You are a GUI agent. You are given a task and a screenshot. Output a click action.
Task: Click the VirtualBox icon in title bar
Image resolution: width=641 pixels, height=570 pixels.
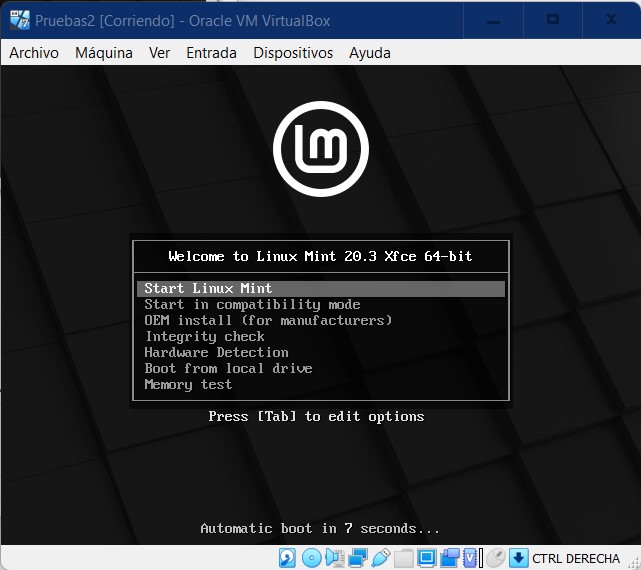[x=17, y=20]
